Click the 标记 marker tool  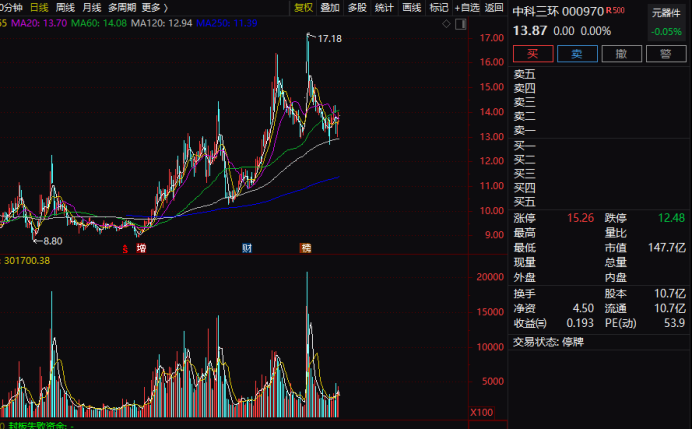tap(438, 7)
